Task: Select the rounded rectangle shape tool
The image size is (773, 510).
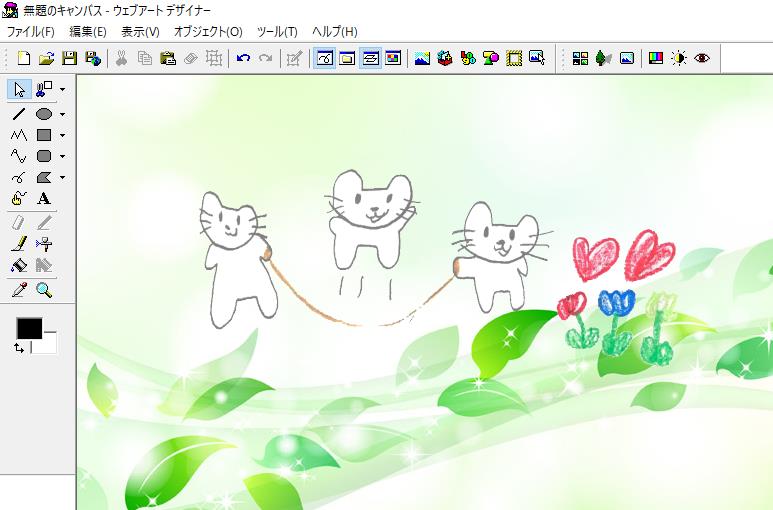Action: (x=44, y=156)
